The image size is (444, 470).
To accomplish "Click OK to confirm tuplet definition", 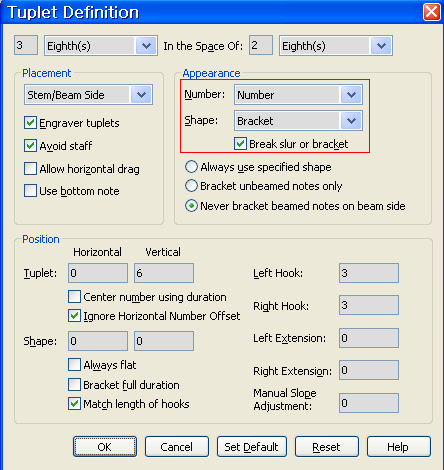I will tap(105, 447).
